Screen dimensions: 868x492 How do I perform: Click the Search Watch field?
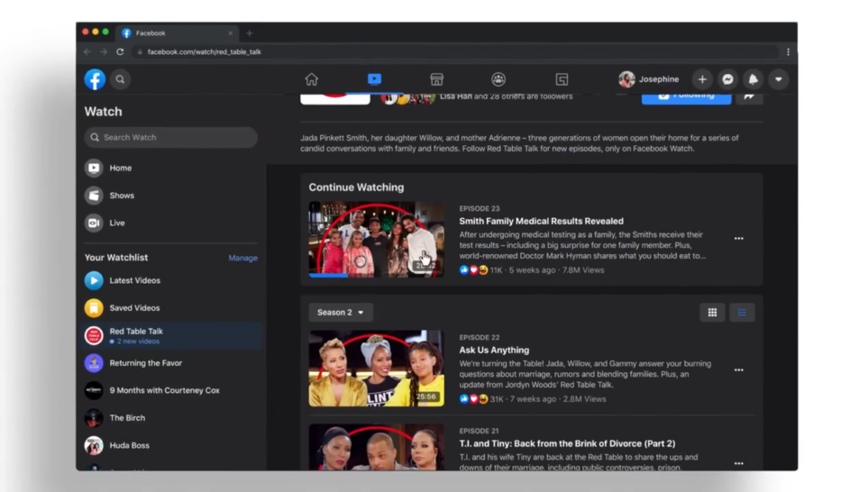tap(170, 137)
